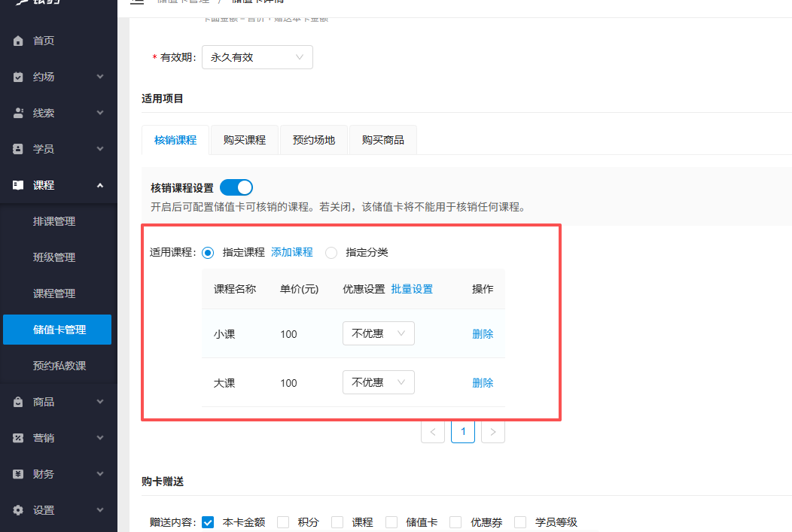Open the 永久有效 validity period dropdown
The image size is (792, 532).
tap(257, 56)
